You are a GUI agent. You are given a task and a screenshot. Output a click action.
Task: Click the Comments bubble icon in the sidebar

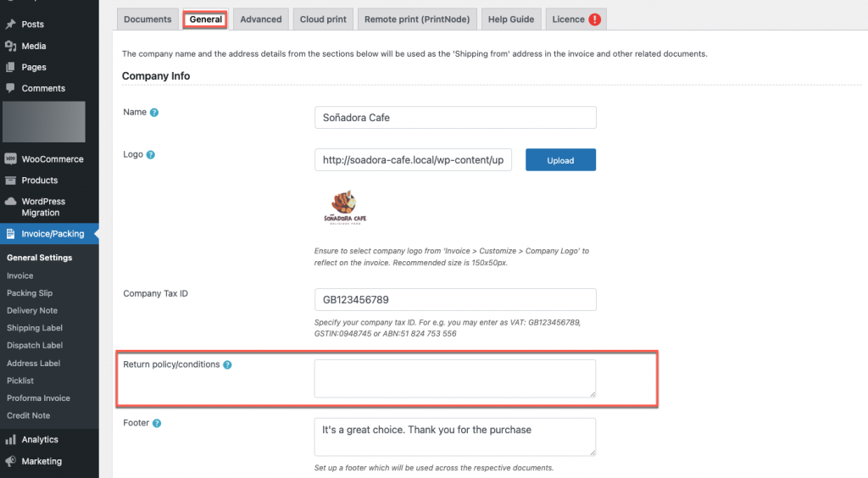click(10, 88)
